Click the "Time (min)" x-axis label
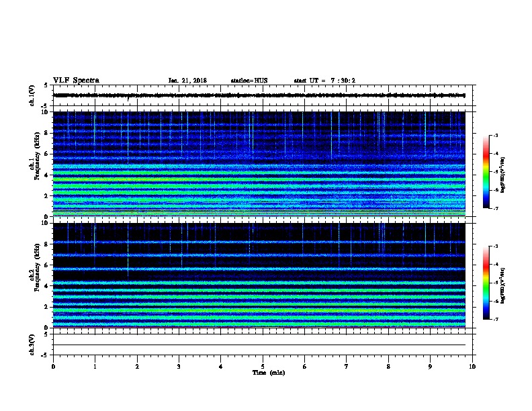Viewport: 532px width, 411px height. (x=269, y=373)
